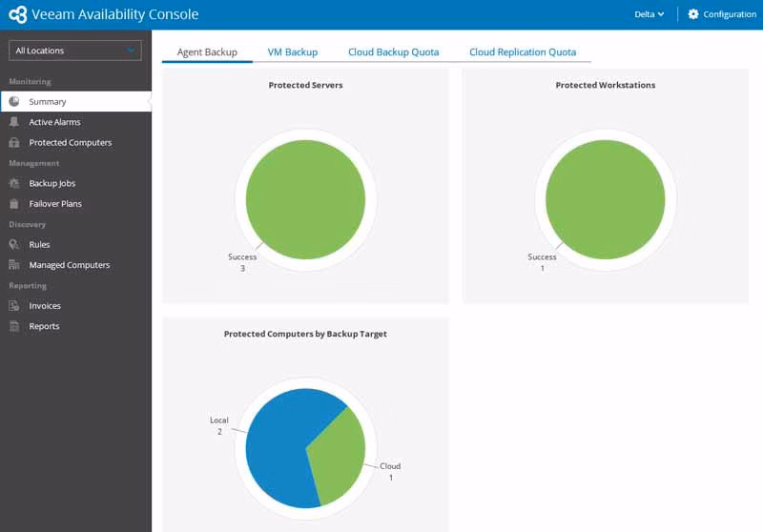This screenshot has height=532, width=763.
Task: Click the Summary pie chart icon
Action: coord(14,102)
